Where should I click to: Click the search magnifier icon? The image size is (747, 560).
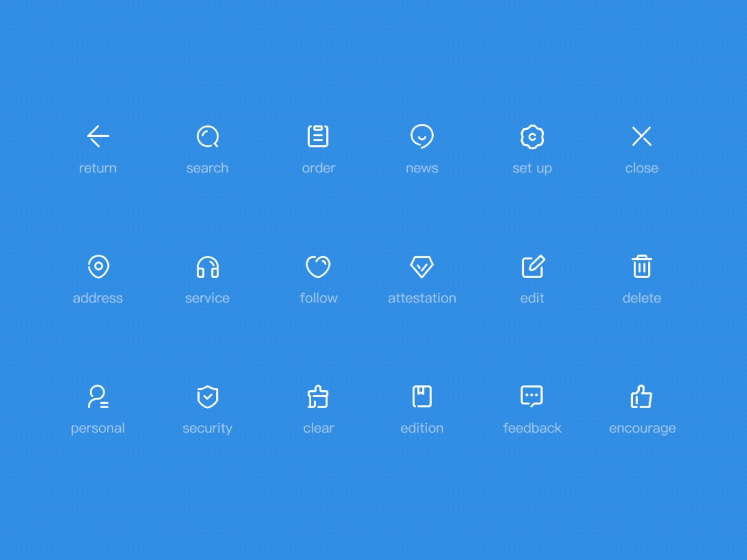(208, 136)
